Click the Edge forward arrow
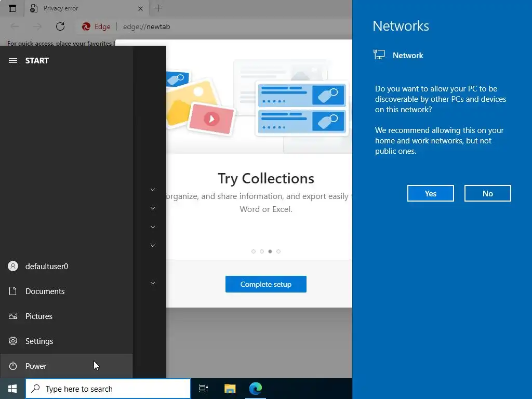 click(37, 26)
